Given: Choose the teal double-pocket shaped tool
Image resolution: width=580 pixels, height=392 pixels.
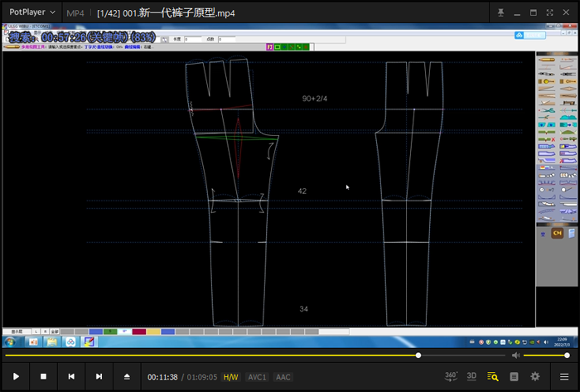Looking at the screenshot, I should [546, 124].
